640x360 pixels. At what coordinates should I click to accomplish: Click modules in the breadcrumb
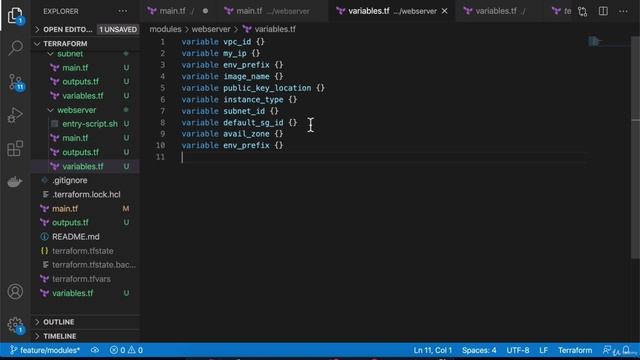(165, 29)
